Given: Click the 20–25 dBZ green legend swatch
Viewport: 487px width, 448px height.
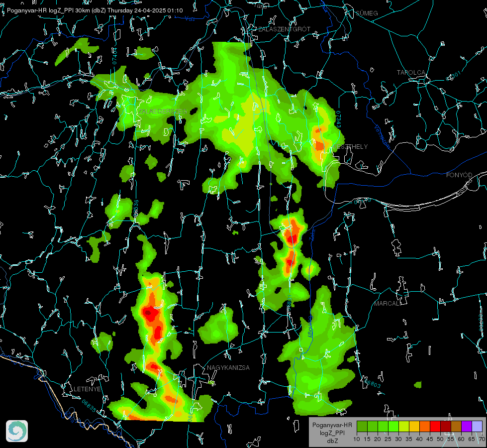Looking at the screenshot, I should pyautogui.click(x=383, y=426).
